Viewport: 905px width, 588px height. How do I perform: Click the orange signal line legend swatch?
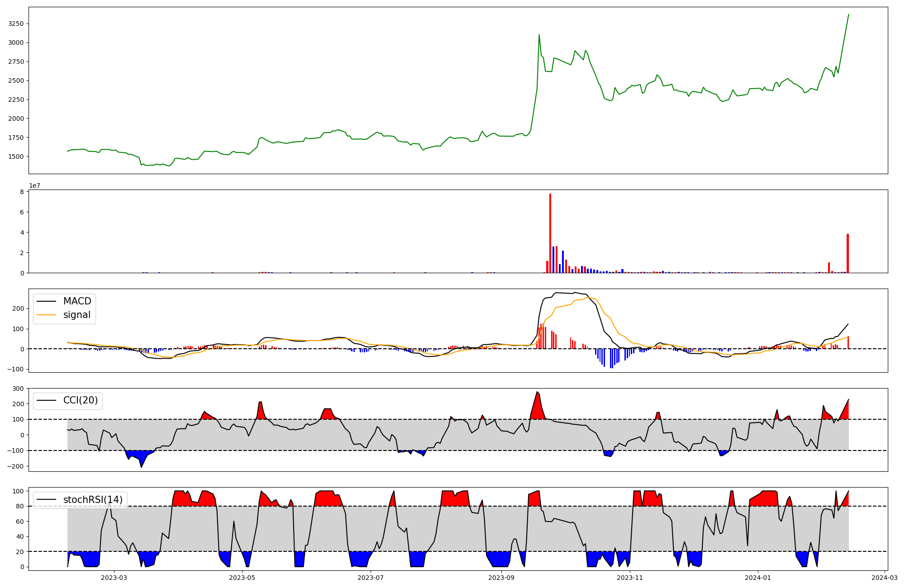(46, 315)
